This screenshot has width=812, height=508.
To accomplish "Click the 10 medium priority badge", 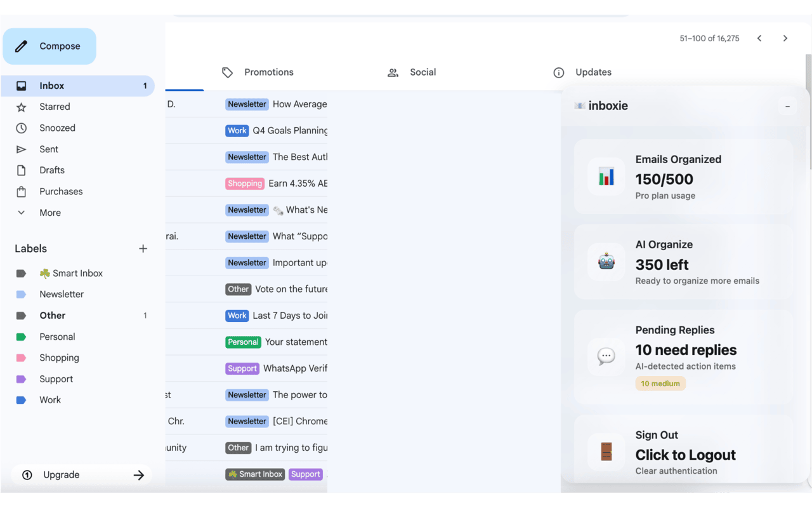I will [x=660, y=383].
